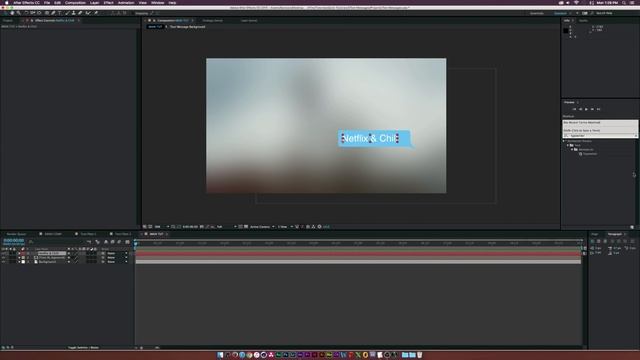This screenshot has height=360, width=640.
Task: Open Parent dropdown for the Background layer
Action: tap(117, 262)
